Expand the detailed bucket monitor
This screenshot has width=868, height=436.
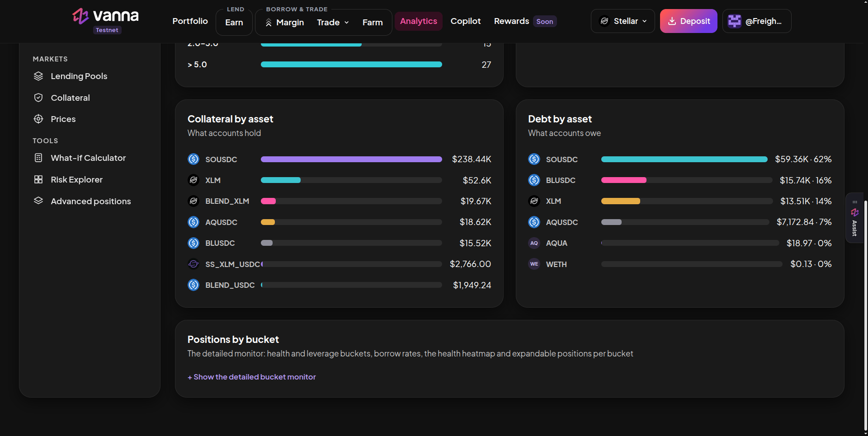252,377
